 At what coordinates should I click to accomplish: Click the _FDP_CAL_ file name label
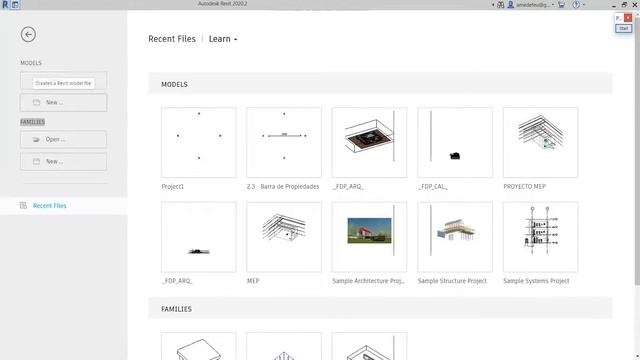433,187
